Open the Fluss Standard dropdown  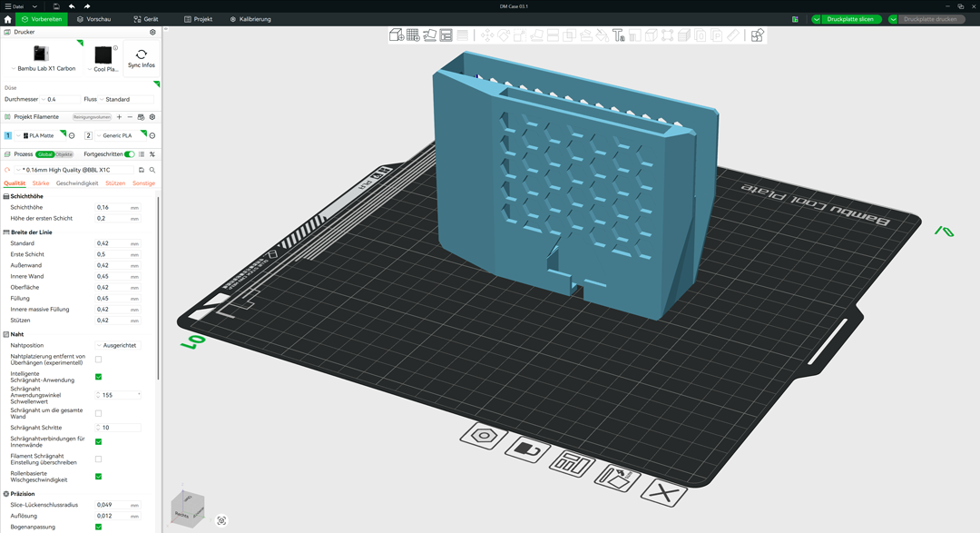(x=127, y=100)
